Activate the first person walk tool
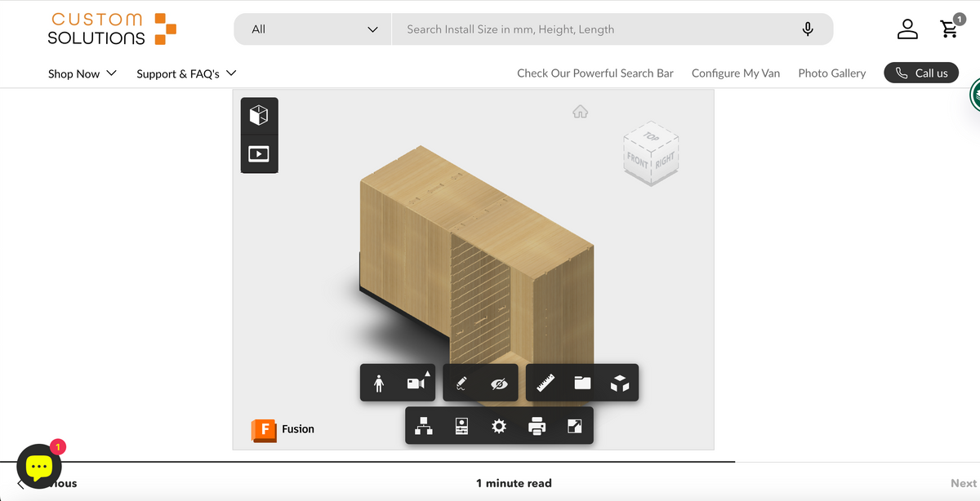 coord(379,383)
